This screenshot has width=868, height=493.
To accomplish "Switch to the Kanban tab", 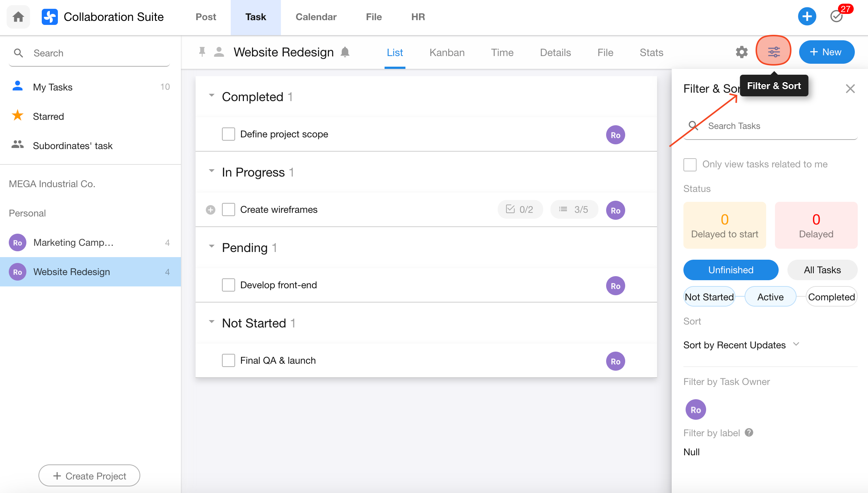I will click(447, 52).
